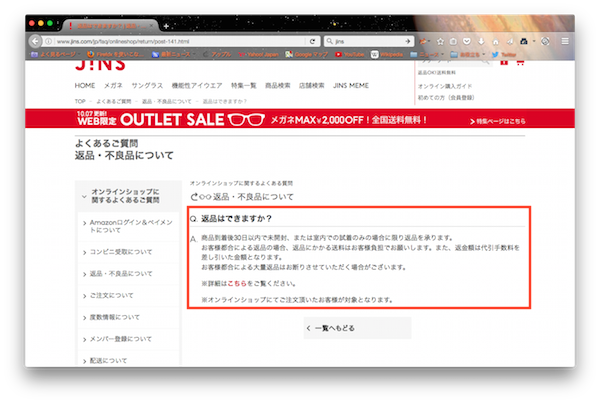600x403 pixels.
Task: Open the アップル bookmark
Action: (217, 54)
